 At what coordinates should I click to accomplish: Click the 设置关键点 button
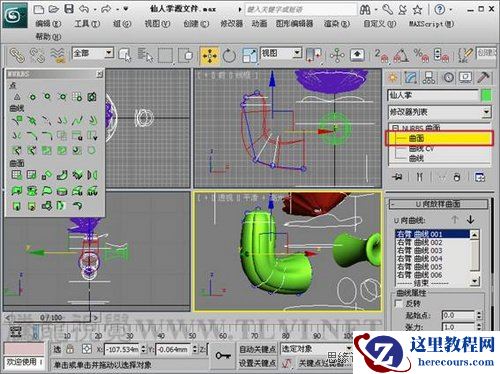coord(257,363)
